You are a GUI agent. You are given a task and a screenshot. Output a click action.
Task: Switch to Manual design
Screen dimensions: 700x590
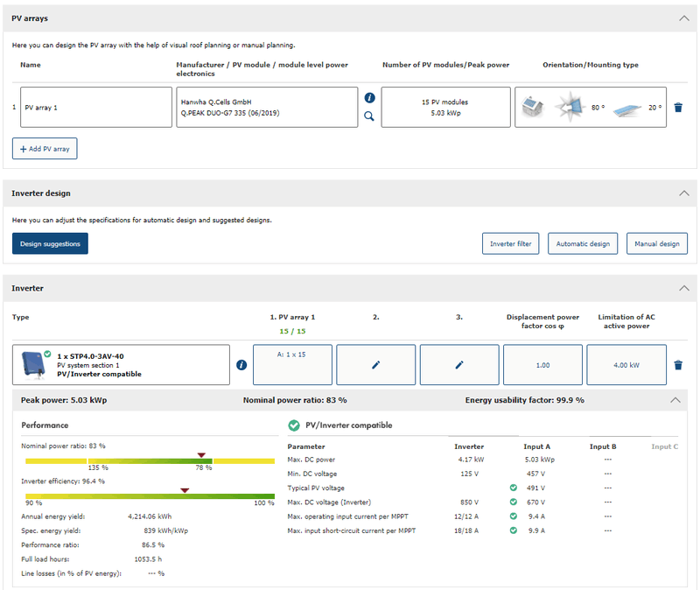click(x=656, y=243)
